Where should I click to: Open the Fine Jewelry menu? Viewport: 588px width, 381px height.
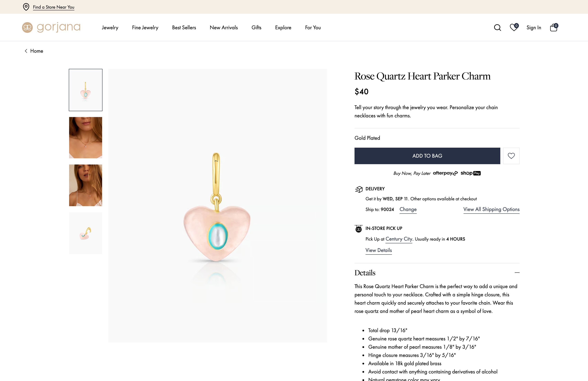tap(145, 27)
